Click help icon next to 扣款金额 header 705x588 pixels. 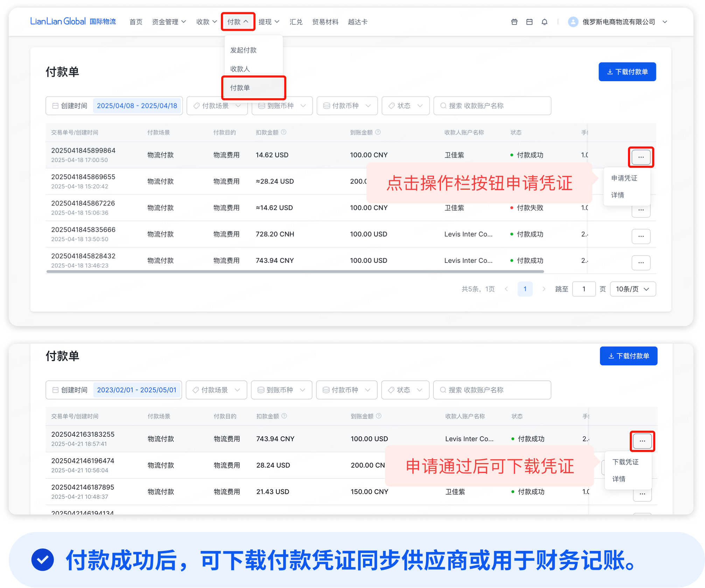point(284,132)
